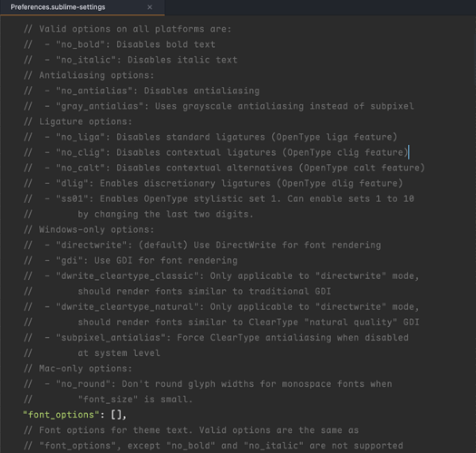Image resolution: width=476 pixels, height=453 pixels.
Task: Click the word "no_italic" in comment line
Action: (86, 60)
